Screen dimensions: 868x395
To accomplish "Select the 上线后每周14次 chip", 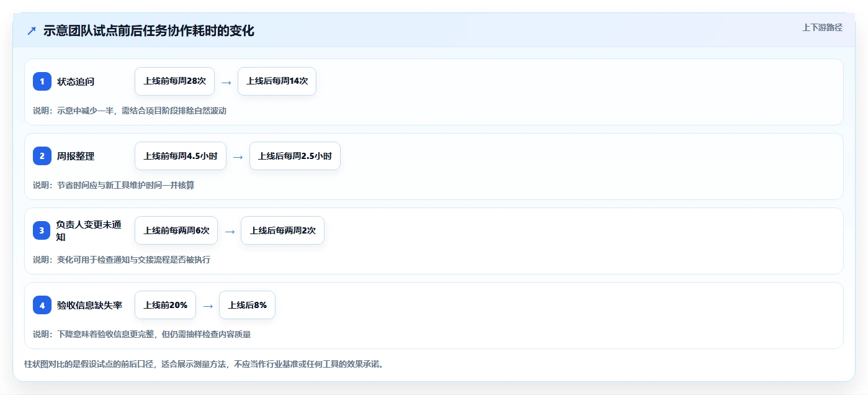I will point(277,81).
